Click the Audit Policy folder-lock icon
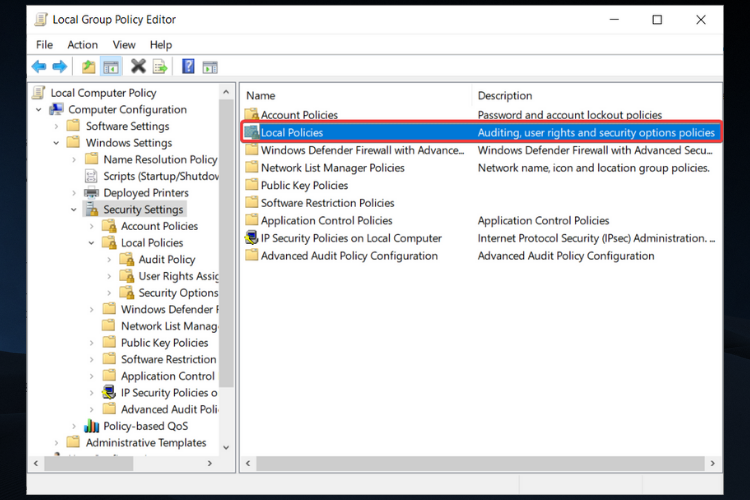Viewport: 750px width, 500px height. click(127, 259)
